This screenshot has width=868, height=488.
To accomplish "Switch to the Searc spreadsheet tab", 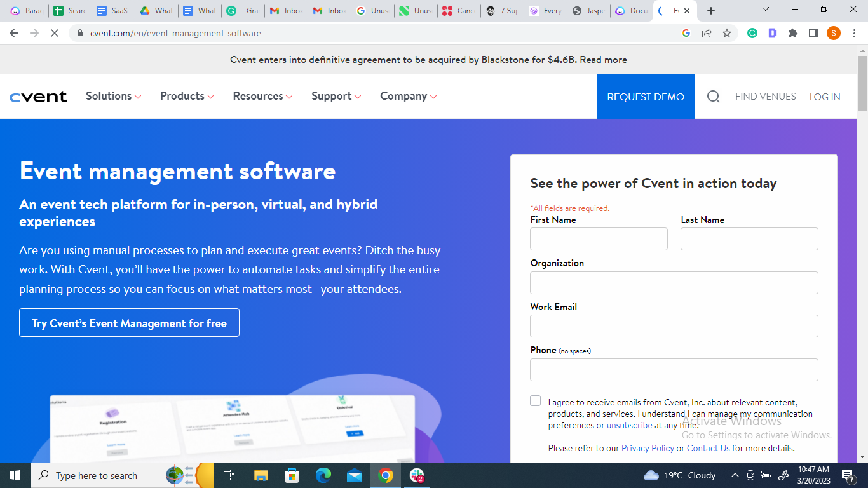I will pyautogui.click(x=70, y=11).
